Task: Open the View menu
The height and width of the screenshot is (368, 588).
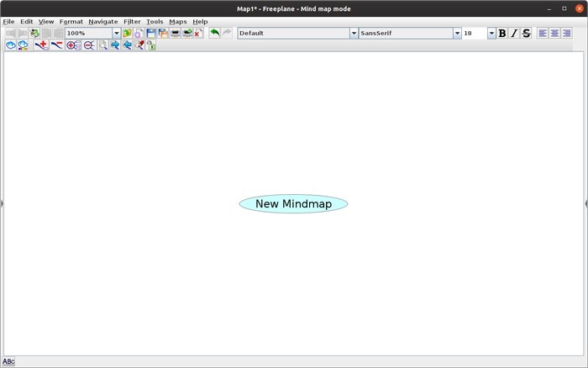Action: 46,21
